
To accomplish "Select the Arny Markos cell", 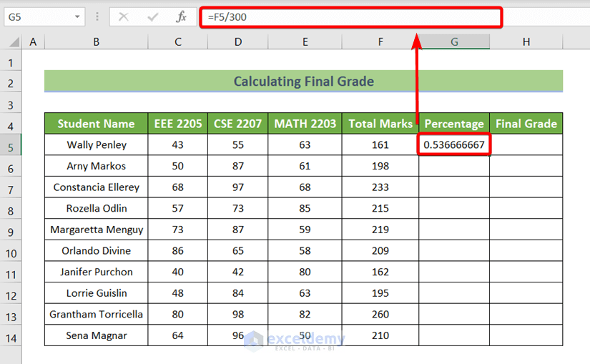I will [97, 166].
